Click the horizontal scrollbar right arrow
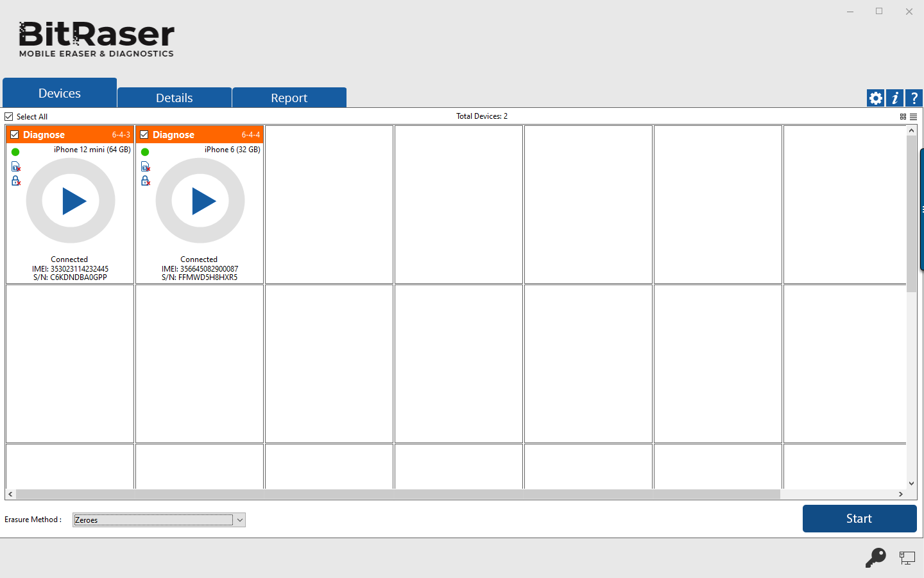Viewport: 924px width, 578px height. pos(901,494)
